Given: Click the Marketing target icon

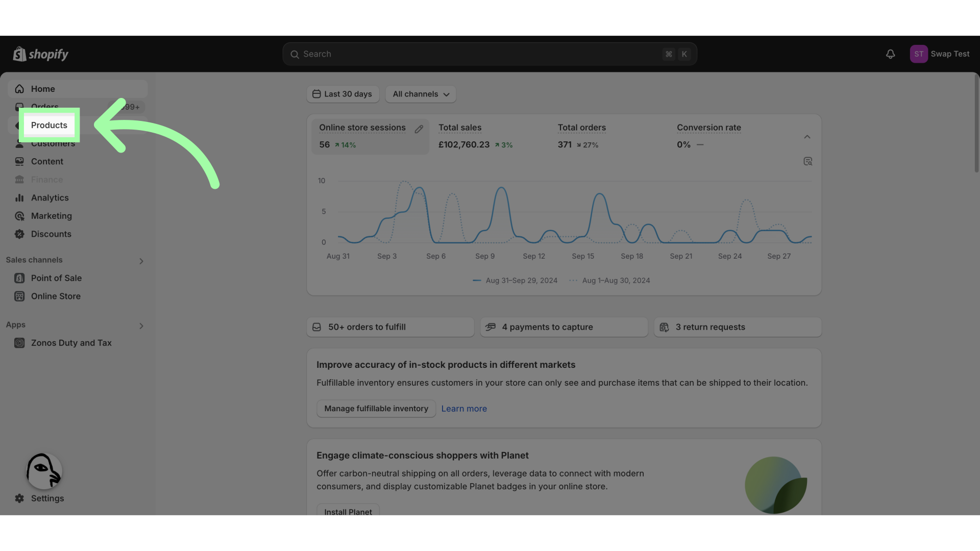Looking at the screenshot, I should coord(19,216).
